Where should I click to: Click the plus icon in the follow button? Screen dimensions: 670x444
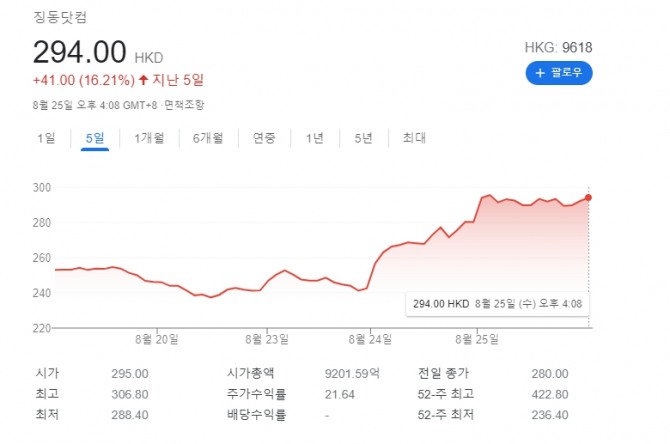(540, 72)
